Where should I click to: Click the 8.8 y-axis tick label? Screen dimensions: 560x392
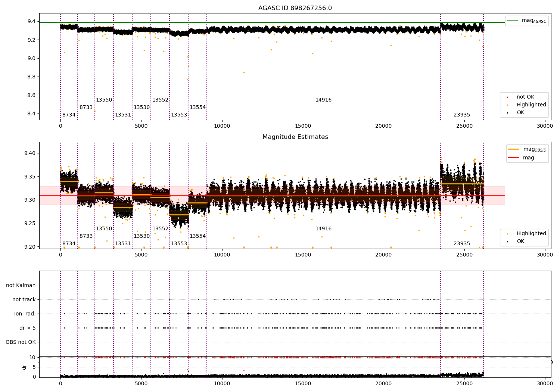32,77
